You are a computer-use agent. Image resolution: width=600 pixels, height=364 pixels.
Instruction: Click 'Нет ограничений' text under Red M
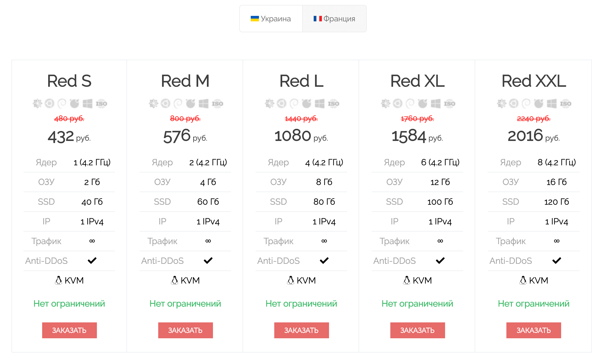(185, 304)
